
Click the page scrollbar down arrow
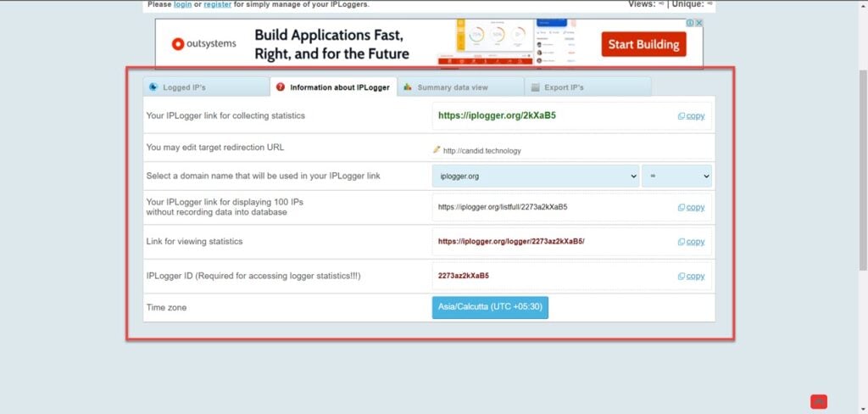point(863,410)
